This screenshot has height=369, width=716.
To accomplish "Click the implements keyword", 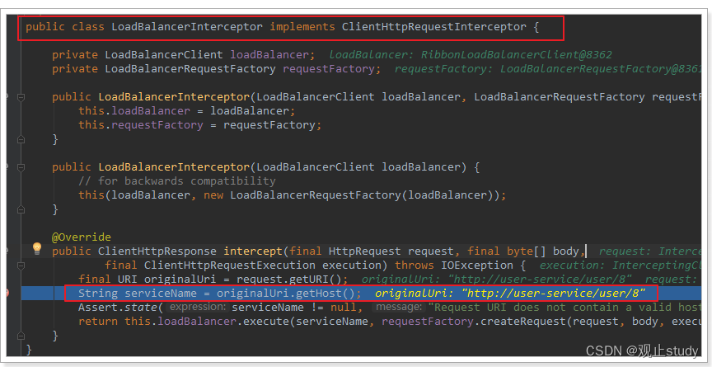I will [x=302, y=27].
